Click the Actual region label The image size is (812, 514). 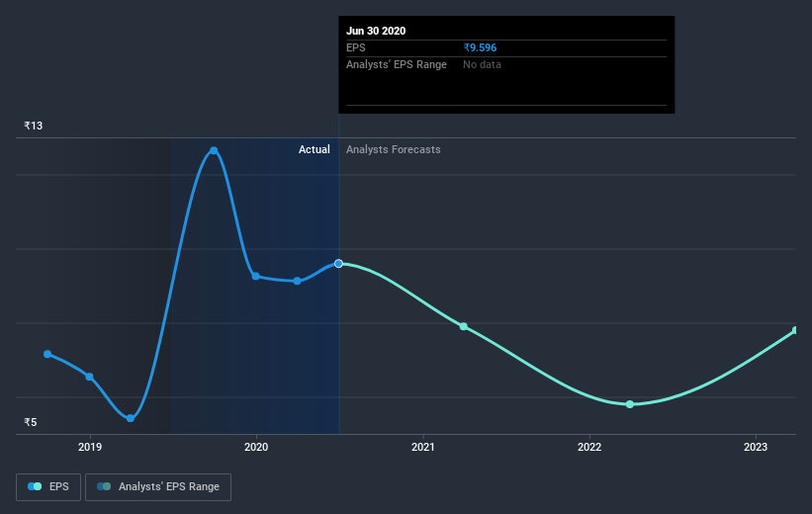tap(314, 149)
